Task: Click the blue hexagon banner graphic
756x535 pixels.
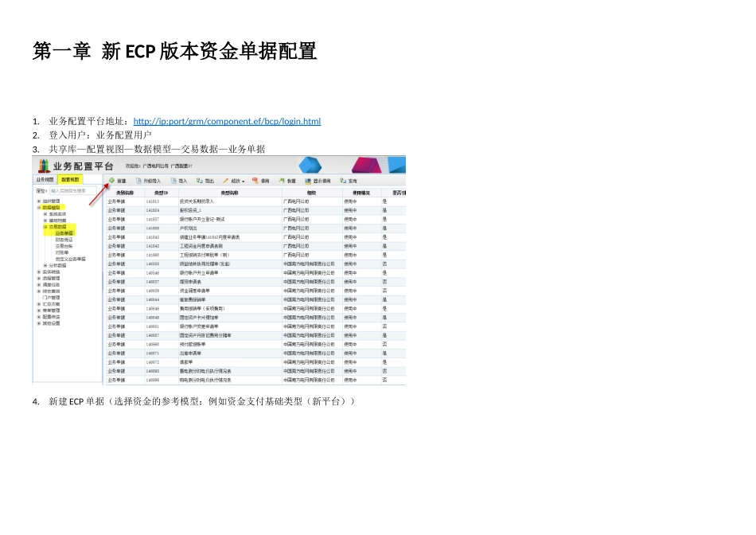Action: pos(310,165)
